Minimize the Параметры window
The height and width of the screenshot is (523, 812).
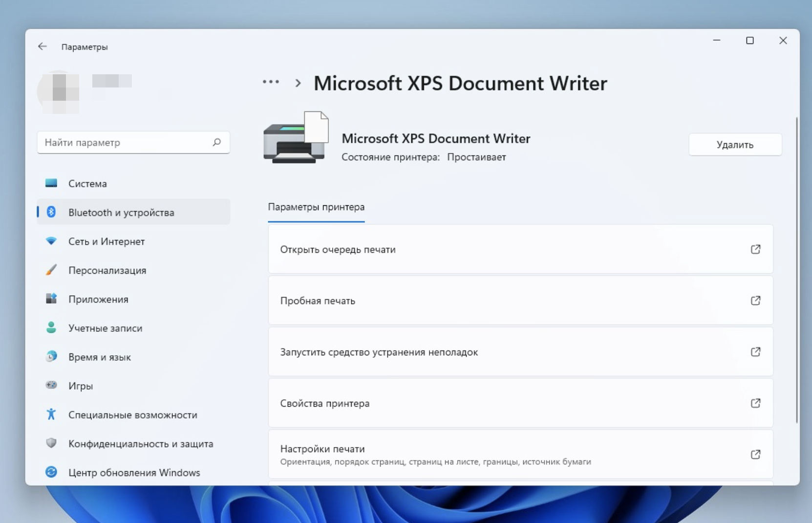click(x=717, y=41)
